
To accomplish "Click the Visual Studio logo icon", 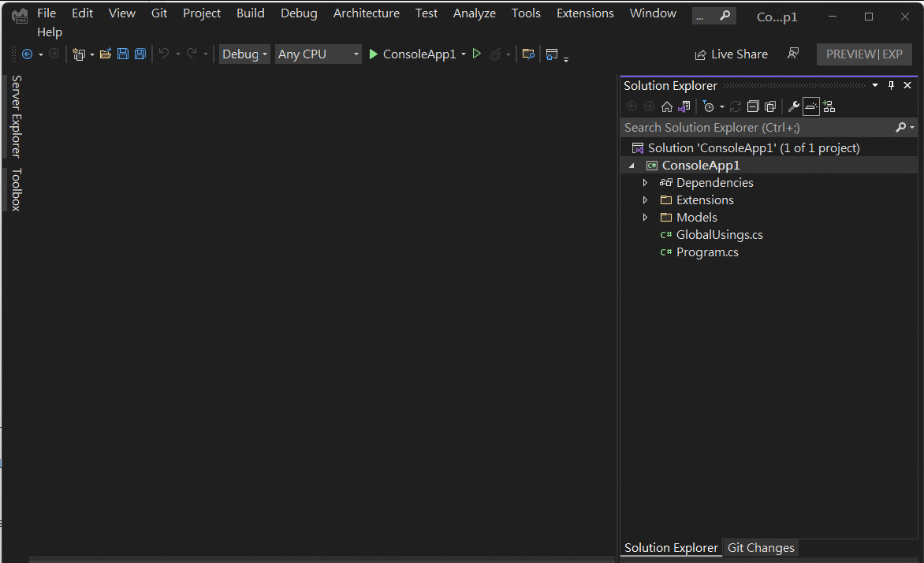I will click(20, 17).
